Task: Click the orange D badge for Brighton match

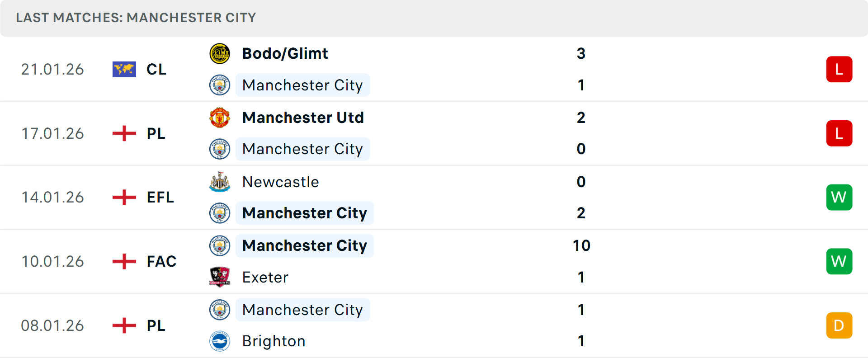Action: tap(839, 325)
